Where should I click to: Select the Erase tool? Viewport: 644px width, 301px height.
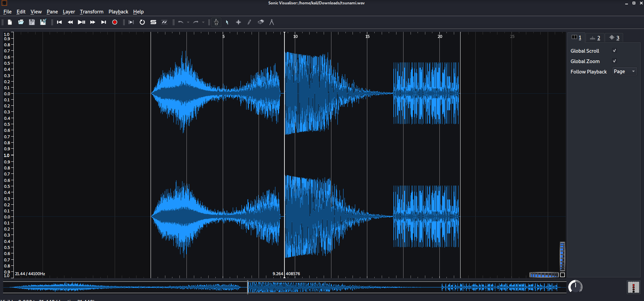coord(261,22)
